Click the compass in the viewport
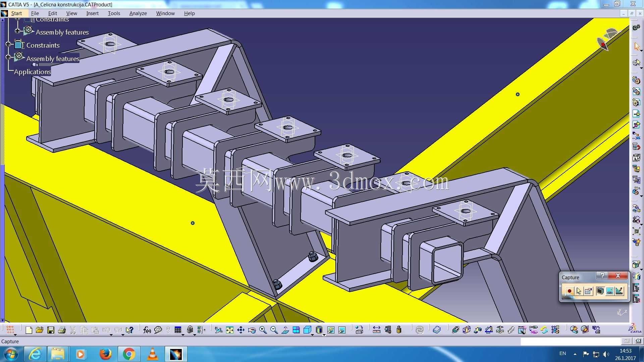644x362 pixels. [609, 39]
